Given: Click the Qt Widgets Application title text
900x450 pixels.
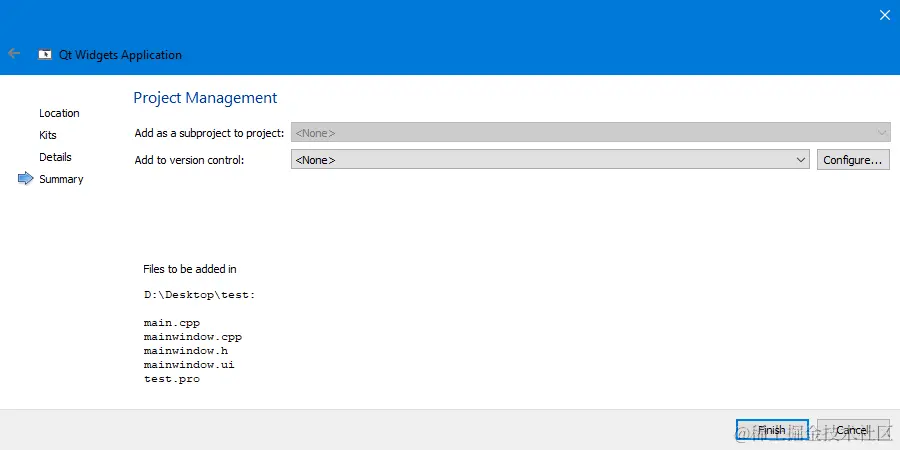Looking at the screenshot, I should [x=121, y=55].
